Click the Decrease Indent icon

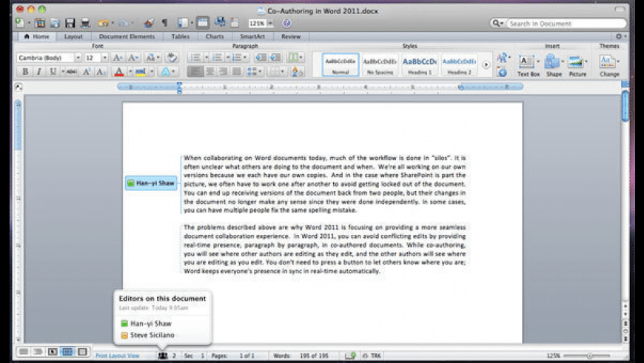point(261,58)
